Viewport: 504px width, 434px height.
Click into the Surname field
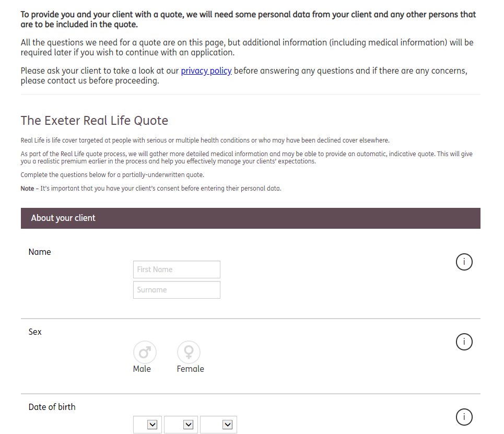[177, 290]
